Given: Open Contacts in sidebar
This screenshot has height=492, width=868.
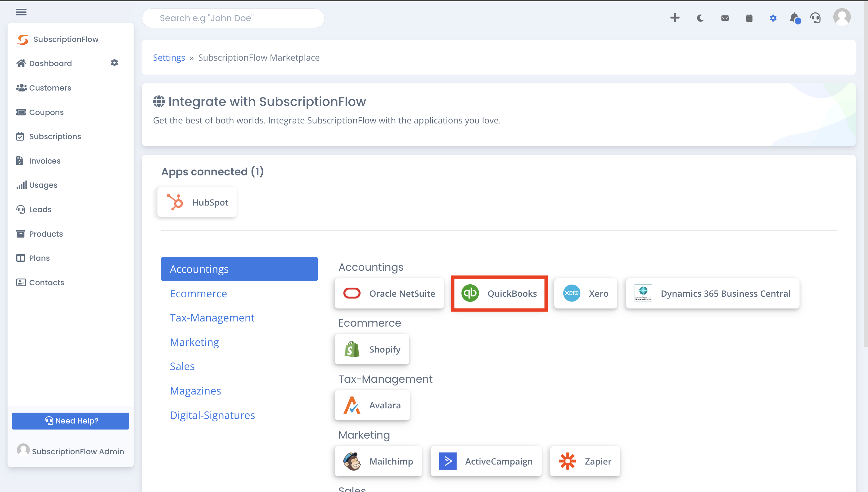Looking at the screenshot, I should coord(40,283).
